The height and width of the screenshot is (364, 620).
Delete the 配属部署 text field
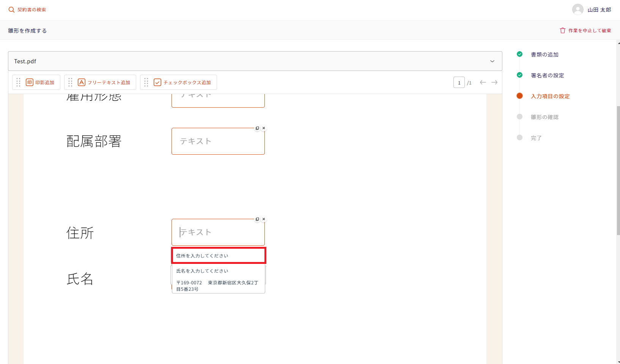[x=264, y=128]
